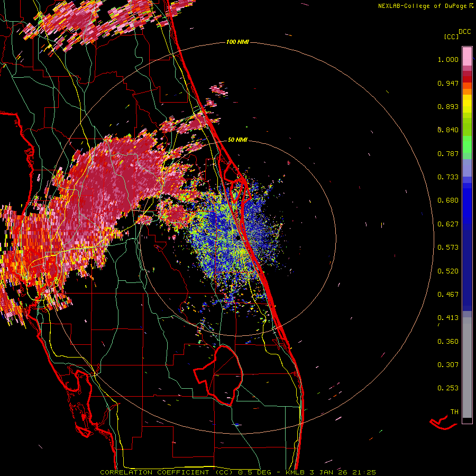Click the KMLB radar site identifier
Image resolution: width=476 pixels, height=476 pixels.
296,472
